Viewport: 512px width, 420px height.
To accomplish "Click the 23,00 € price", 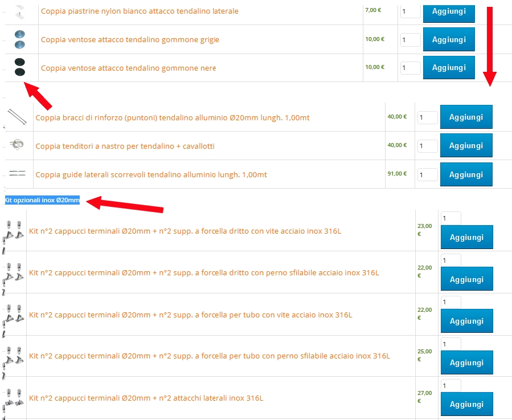I will (424, 230).
